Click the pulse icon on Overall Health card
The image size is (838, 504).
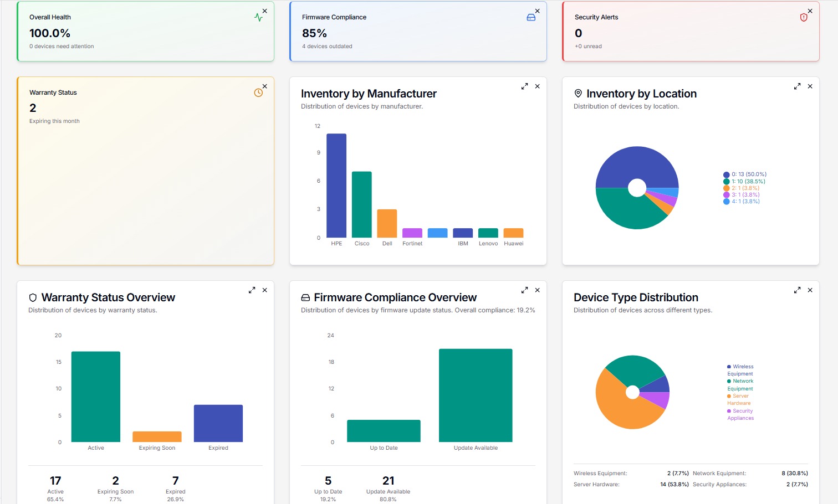click(259, 17)
